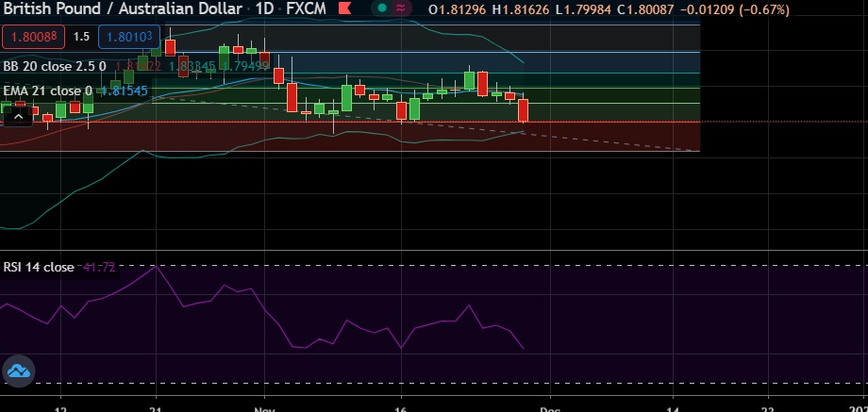
Task: Click the purple RSI line peak
Action: [155, 268]
